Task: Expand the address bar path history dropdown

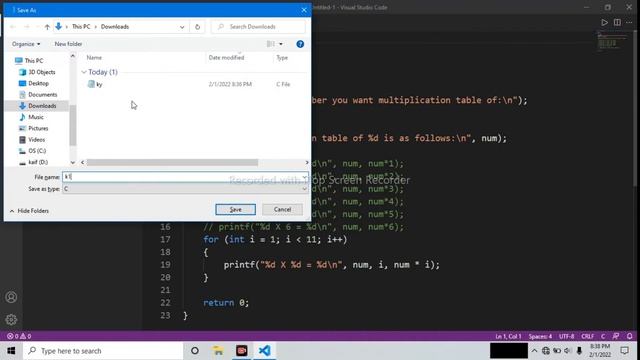Action: 182,27
